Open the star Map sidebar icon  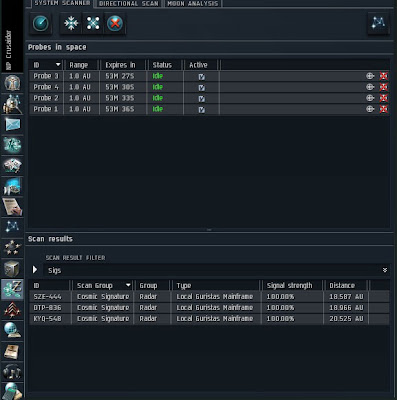(x=12, y=227)
